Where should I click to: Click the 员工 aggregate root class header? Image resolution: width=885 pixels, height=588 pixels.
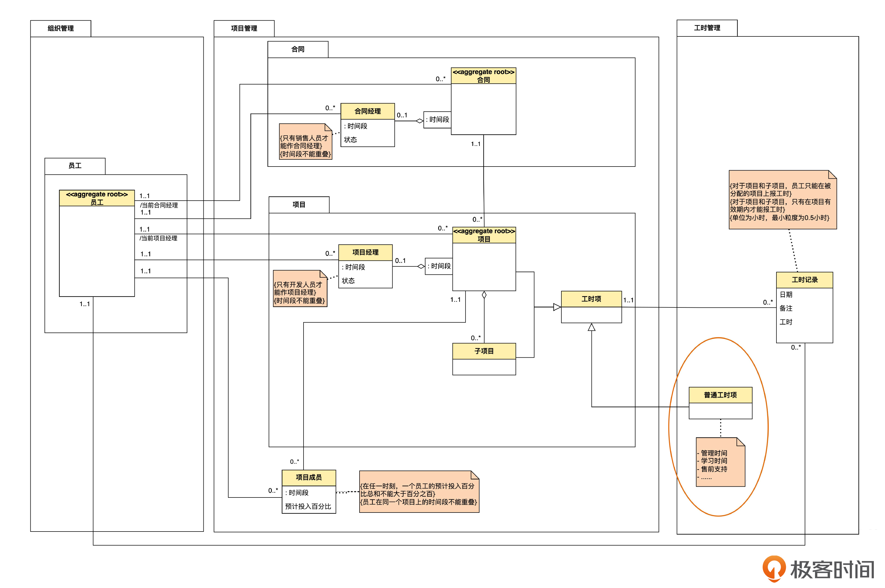(x=96, y=198)
